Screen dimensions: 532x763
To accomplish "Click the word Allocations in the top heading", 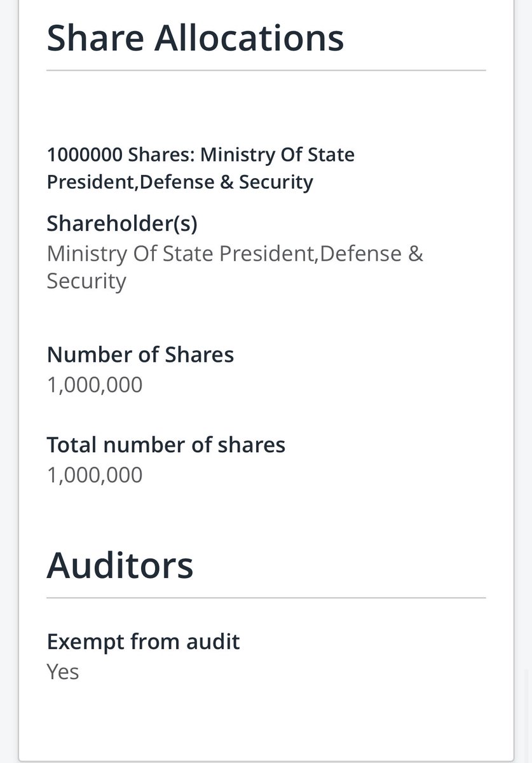I will click(250, 38).
